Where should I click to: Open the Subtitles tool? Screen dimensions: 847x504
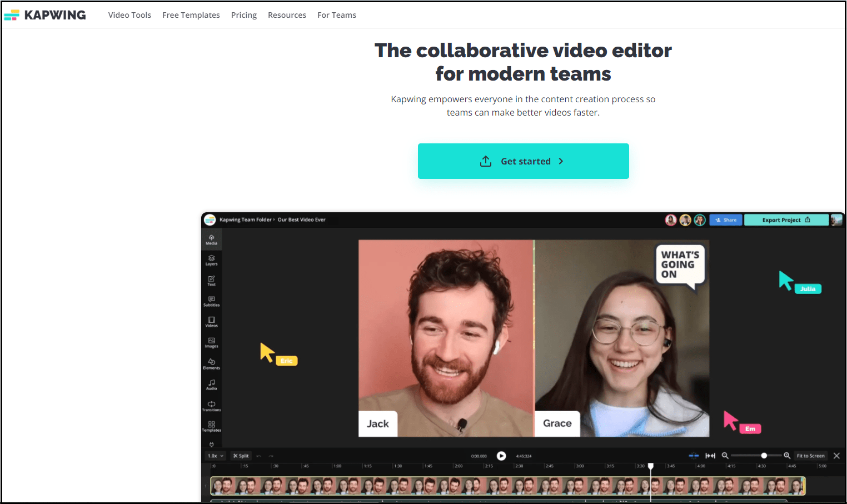point(211,301)
